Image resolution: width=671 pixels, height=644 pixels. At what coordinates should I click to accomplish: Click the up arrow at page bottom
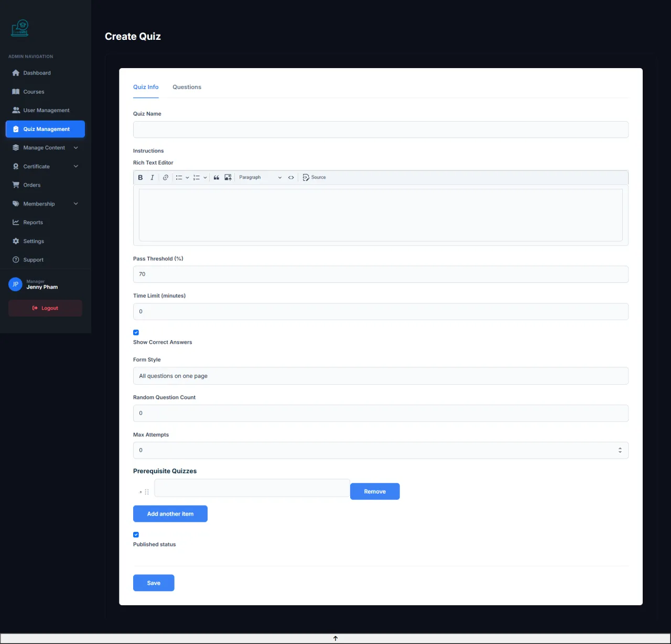pyautogui.click(x=335, y=638)
